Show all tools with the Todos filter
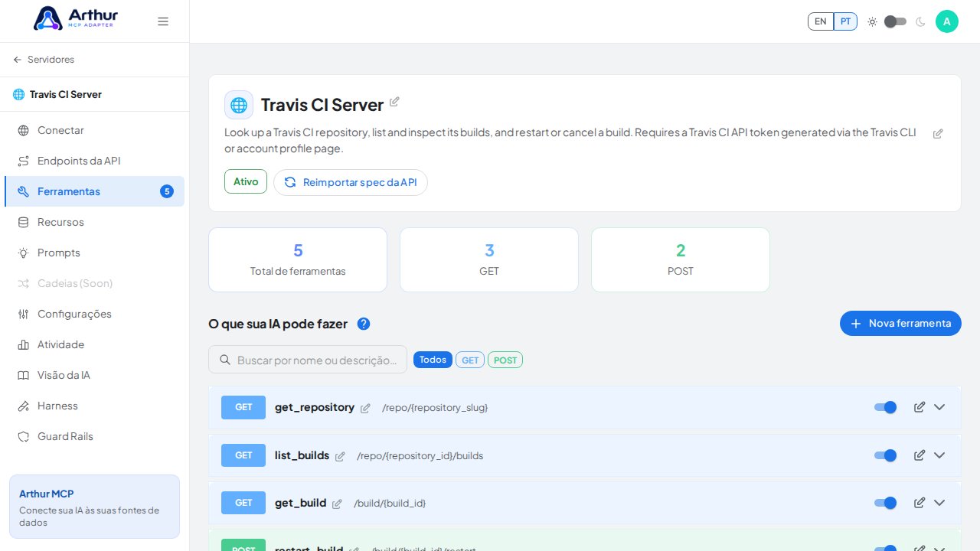 pyautogui.click(x=433, y=360)
